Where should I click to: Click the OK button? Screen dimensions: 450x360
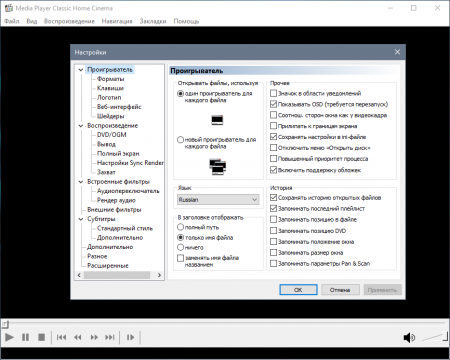tap(298, 290)
